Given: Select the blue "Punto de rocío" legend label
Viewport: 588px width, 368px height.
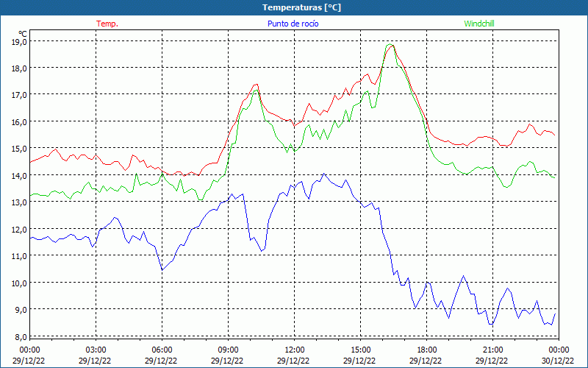Looking at the screenshot, I should pos(293,24).
